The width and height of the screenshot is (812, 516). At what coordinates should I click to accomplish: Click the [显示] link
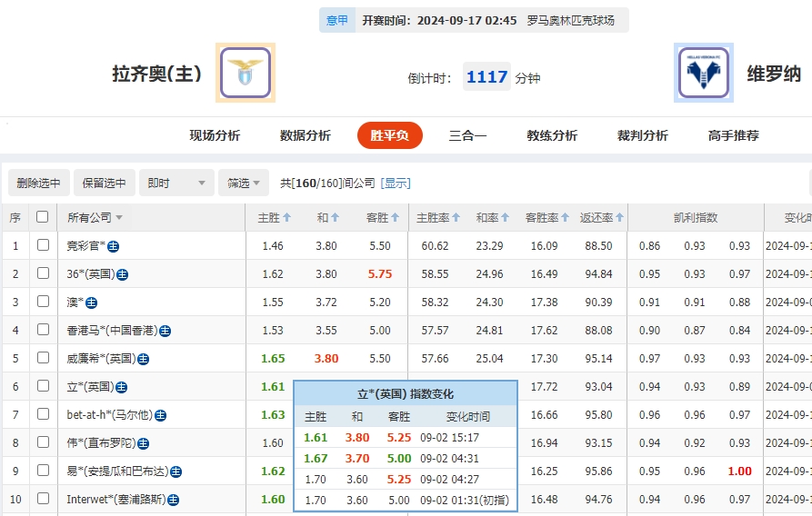[x=396, y=184]
